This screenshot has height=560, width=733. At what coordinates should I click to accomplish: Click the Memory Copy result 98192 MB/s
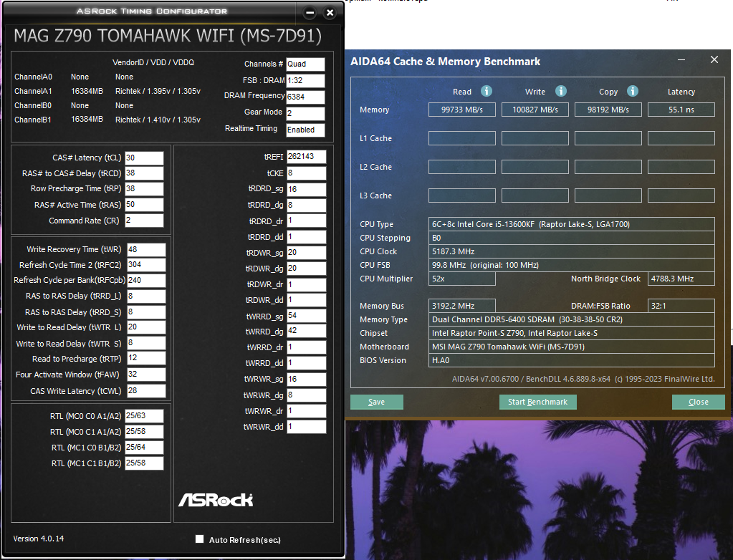click(608, 110)
